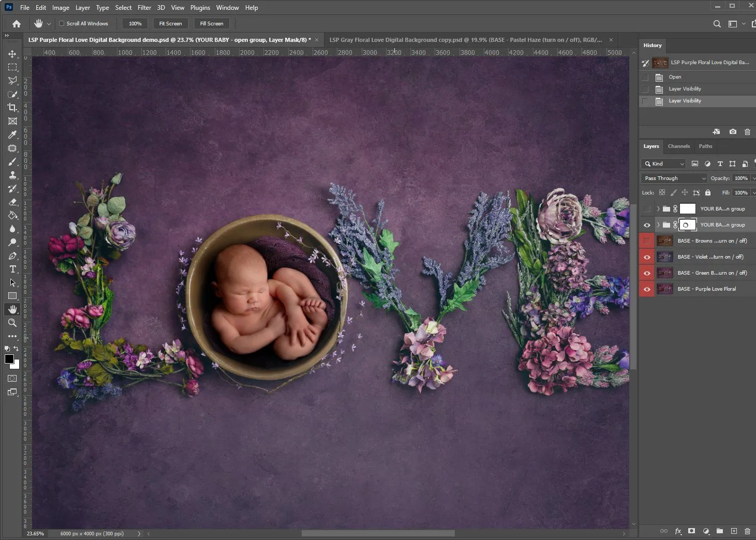Open the Filter menu
Image resolution: width=756 pixels, height=540 pixels.
(x=144, y=8)
